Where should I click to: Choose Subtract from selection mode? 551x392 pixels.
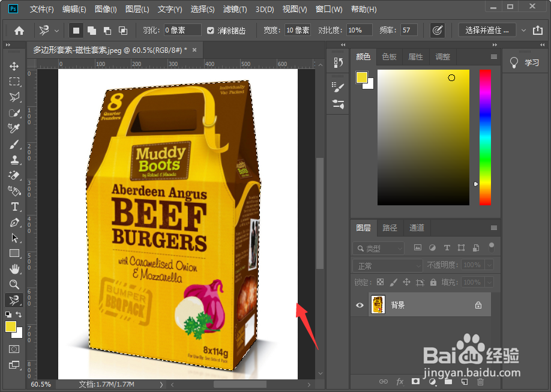pos(107,31)
